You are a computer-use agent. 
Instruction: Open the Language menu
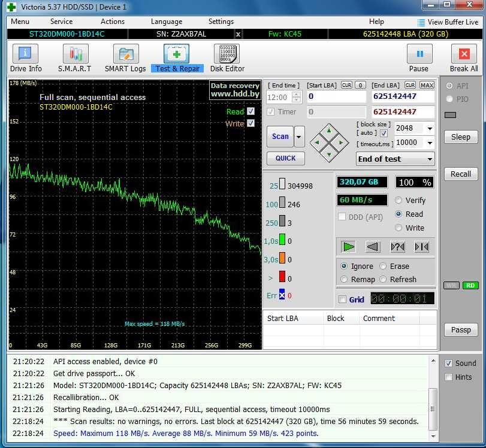tap(167, 22)
